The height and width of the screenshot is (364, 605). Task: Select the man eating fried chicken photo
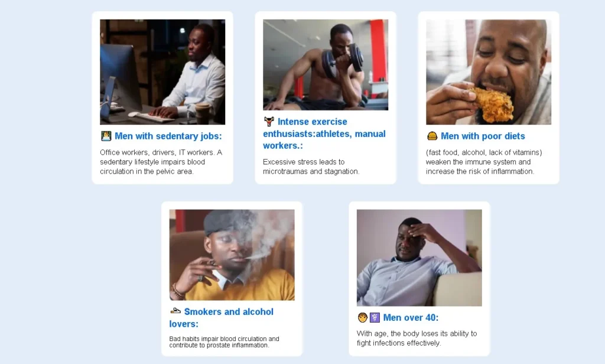click(x=489, y=71)
